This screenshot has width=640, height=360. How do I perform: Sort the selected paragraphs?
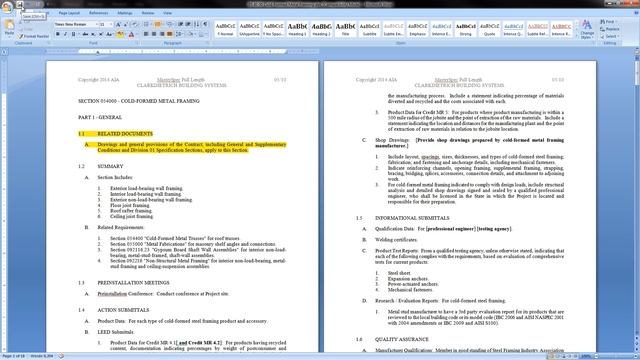[x=197, y=24]
